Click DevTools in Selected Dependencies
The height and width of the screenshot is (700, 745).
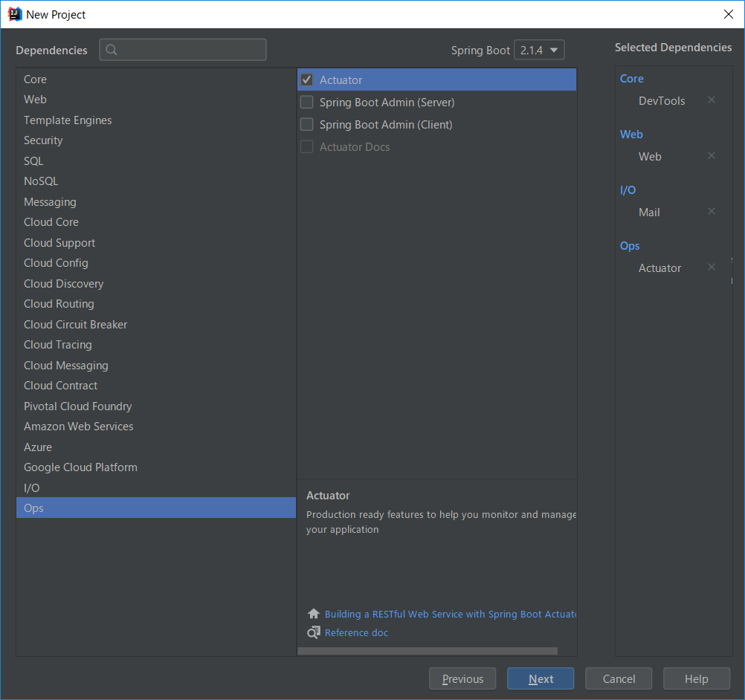(x=662, y=100)
